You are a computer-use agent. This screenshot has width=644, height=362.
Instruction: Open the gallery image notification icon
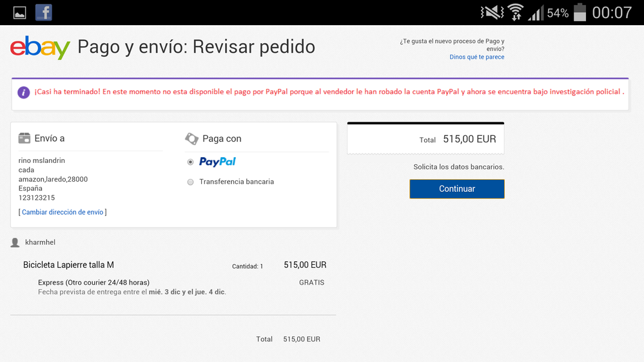point(19,13)
